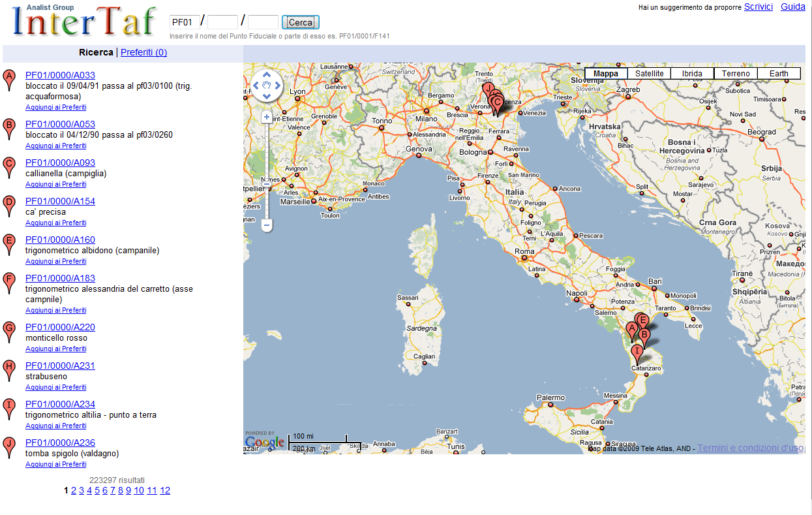The height and width of the screenshot is (515, 812).
Task: Open result PF01/0000/A154
Action: (x=60, y=201)
